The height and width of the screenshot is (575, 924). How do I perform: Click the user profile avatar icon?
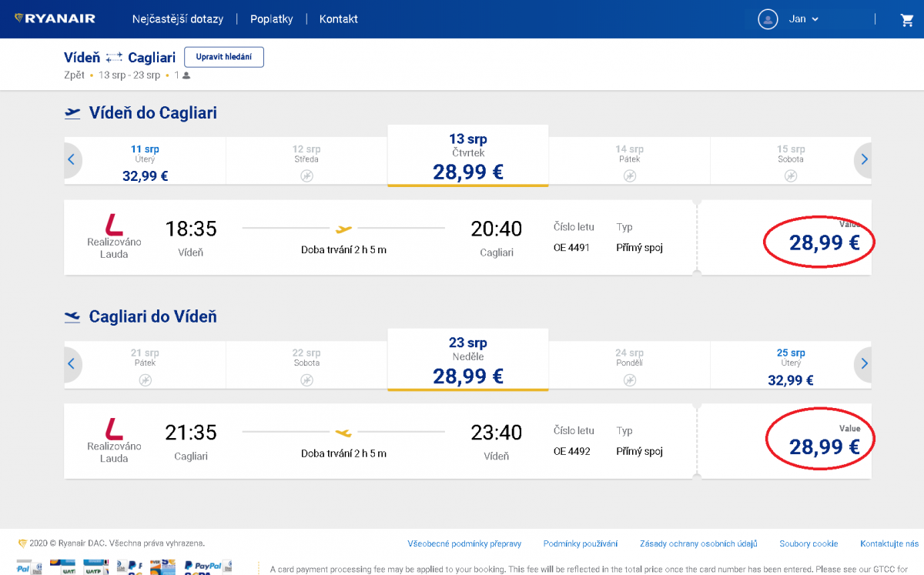tap(768, 19)
